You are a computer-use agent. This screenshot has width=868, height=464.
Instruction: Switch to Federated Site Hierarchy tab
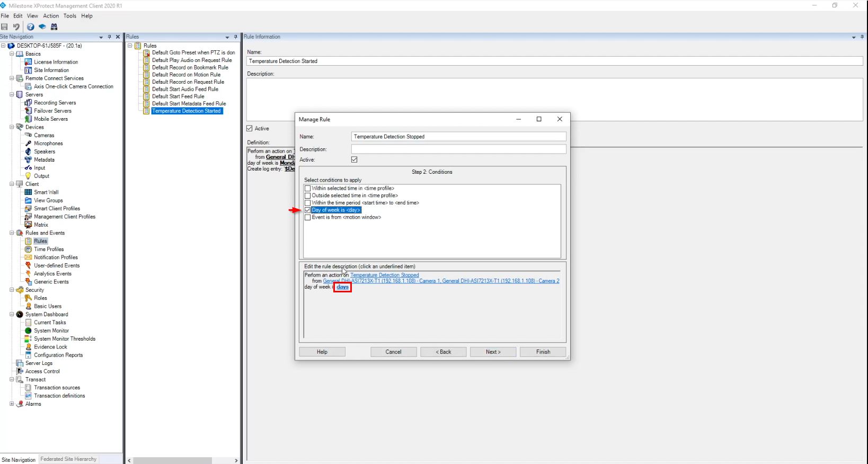68,459
